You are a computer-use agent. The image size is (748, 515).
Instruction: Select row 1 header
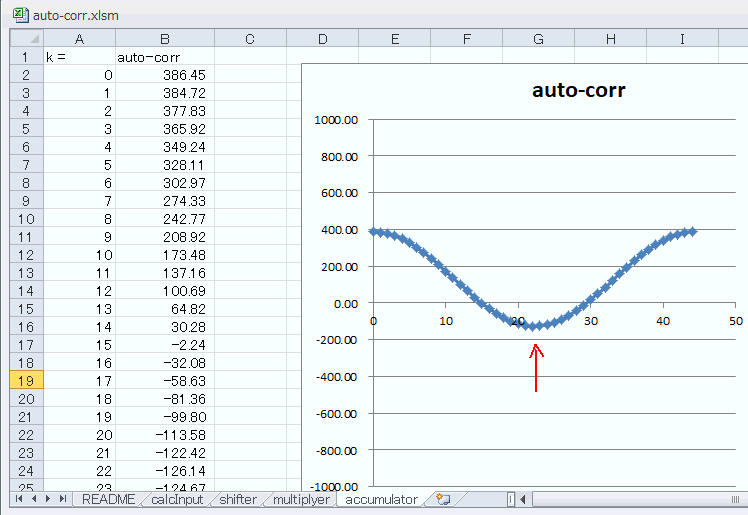point(27,56)
